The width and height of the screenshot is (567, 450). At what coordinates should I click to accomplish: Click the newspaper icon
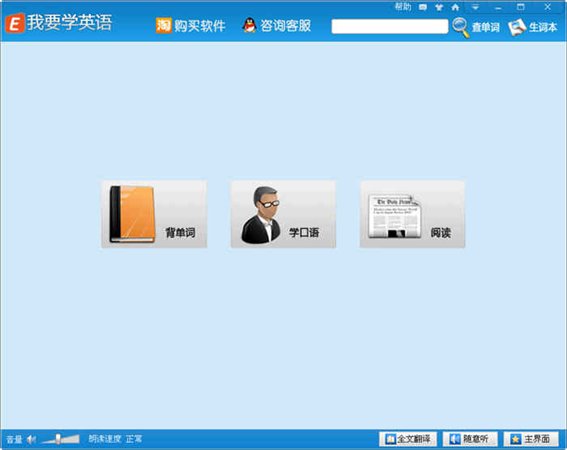click(x=395, y=216)
